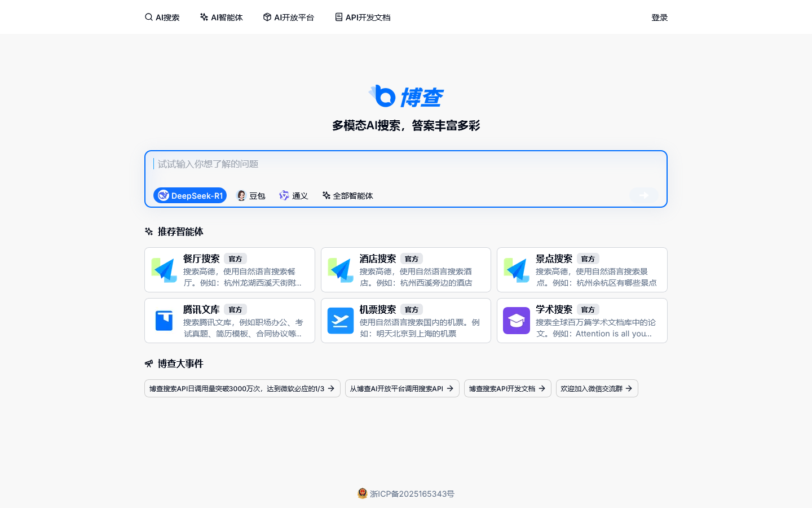Open the 景点搜索 agent title
The height and width of the screenshot is (508, 812).
click(x=554, y=259)
